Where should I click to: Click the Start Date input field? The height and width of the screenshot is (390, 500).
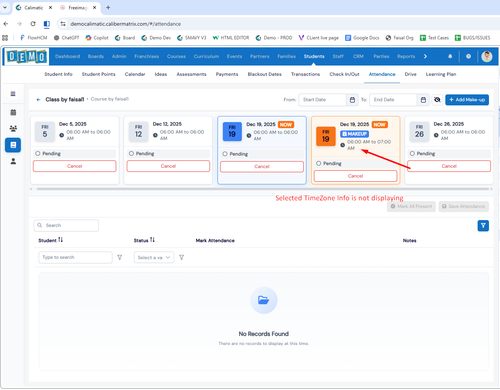coord(323,100)
